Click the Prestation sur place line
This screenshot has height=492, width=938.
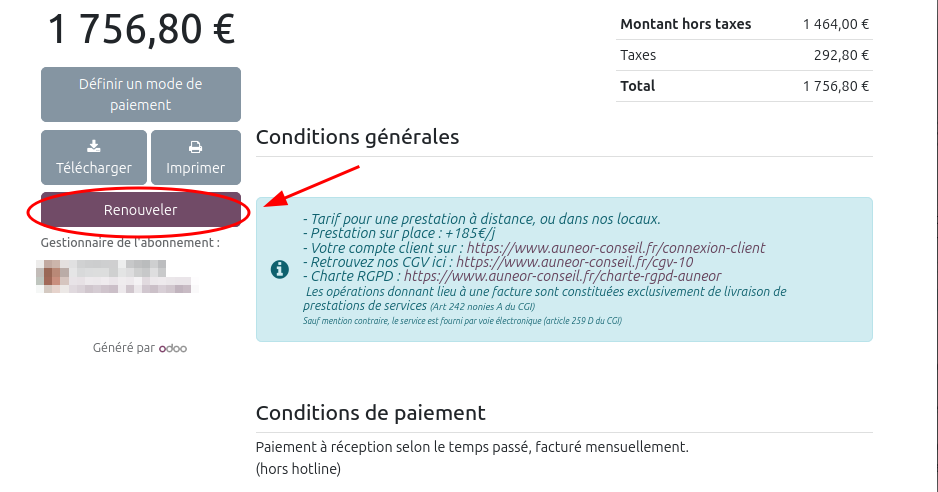pyautogui.click(x=403, y=233)
